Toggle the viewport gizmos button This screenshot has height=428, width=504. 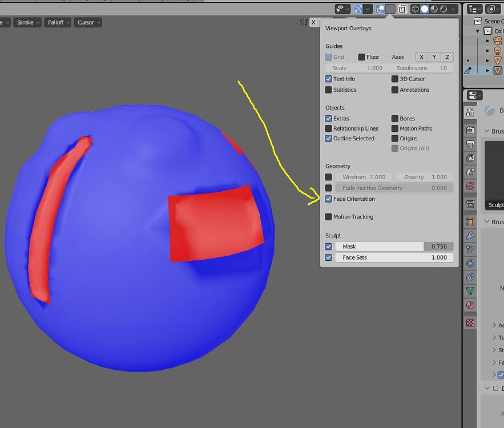(358, 9)
